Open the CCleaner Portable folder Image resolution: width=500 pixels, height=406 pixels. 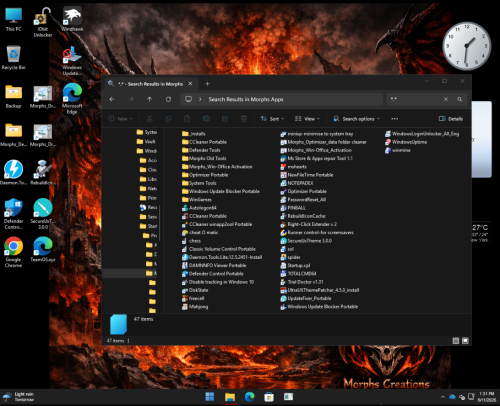tap(204, 142)
